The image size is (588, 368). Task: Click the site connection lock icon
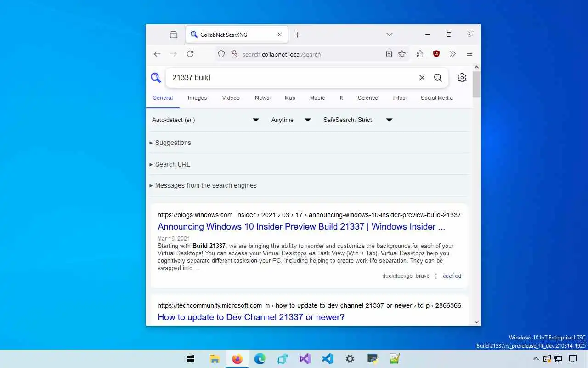point(234,54)
